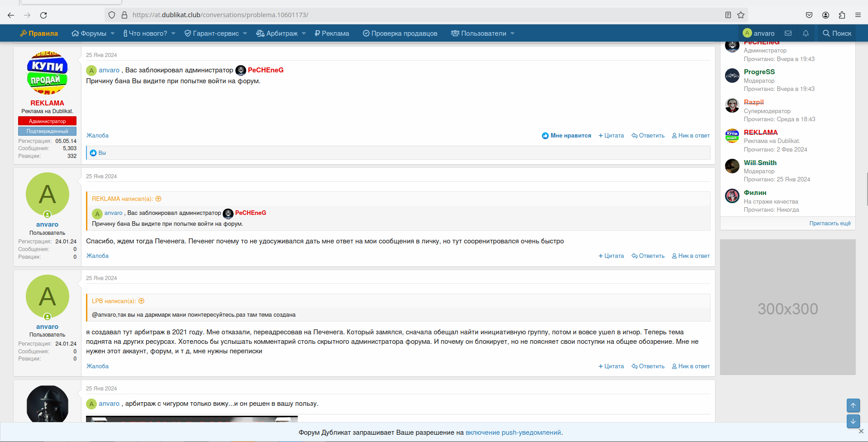
Task: Click the scroll-to-bottom arrow button
Action: point(853,421)
